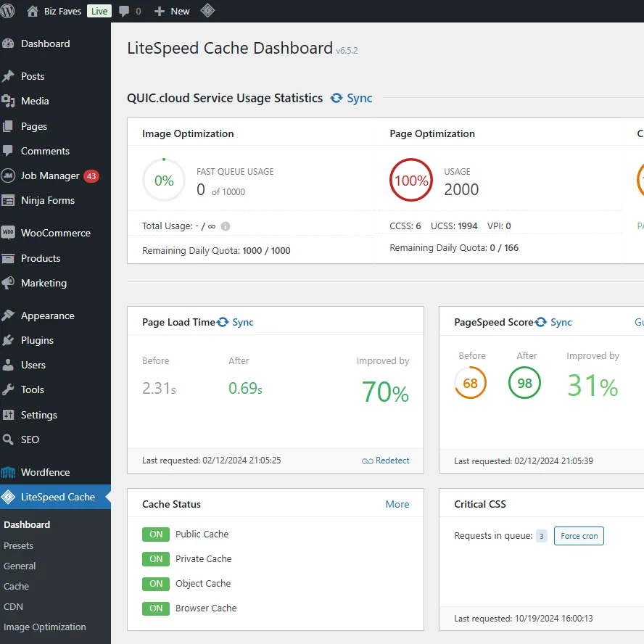Open the General submenu item
The image size is (644, 644).
[x=20, y=566]
